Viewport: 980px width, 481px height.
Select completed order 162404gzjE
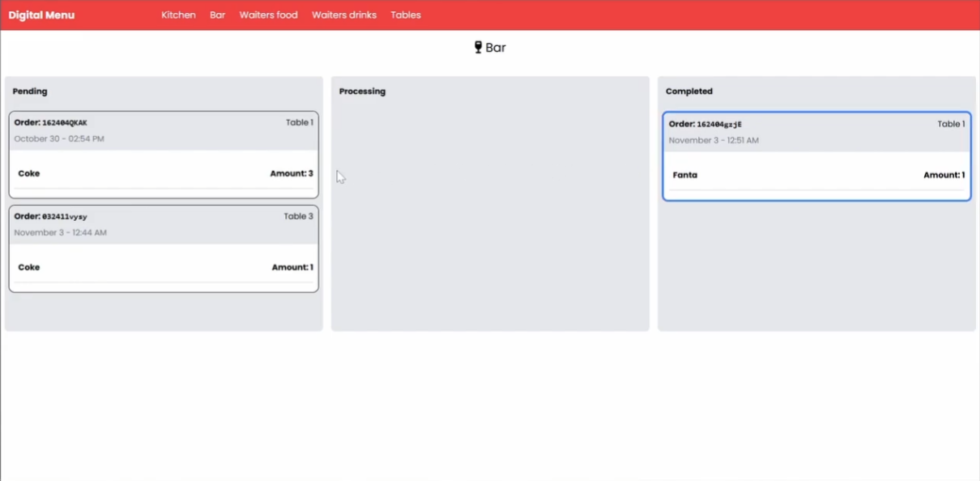coord(719,125)
